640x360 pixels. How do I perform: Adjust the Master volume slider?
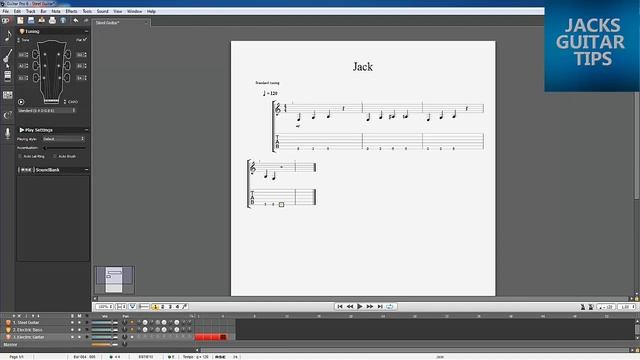[104, 344]
